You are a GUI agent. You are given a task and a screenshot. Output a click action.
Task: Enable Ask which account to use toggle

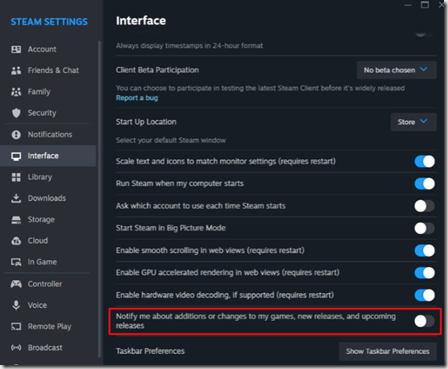[x=424, y=206]
